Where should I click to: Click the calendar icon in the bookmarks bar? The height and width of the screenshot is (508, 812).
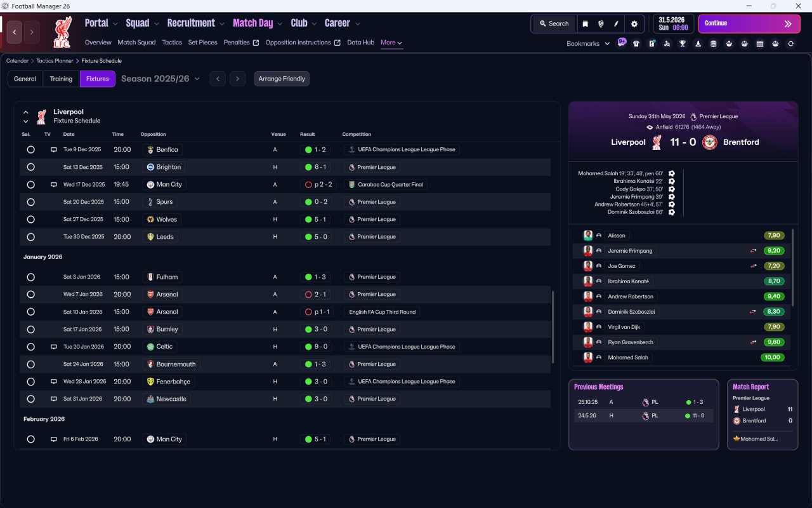point(760,44)
